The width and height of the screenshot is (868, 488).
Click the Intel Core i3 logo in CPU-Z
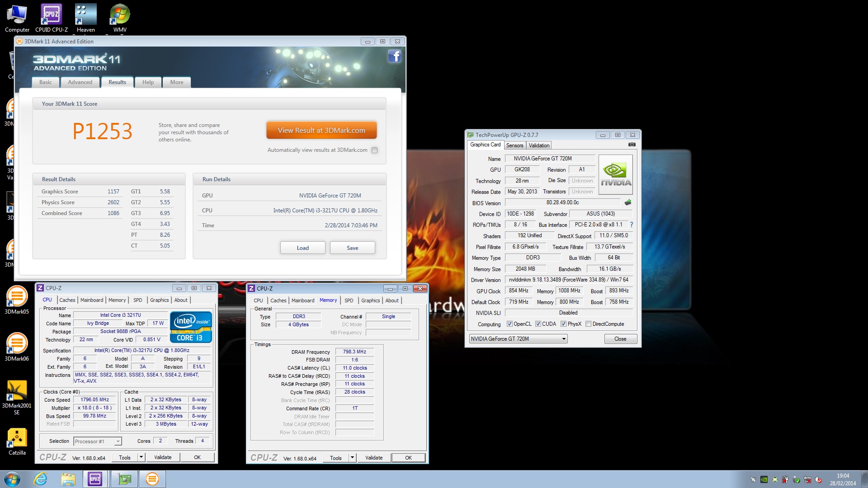[x=191, y=327]
